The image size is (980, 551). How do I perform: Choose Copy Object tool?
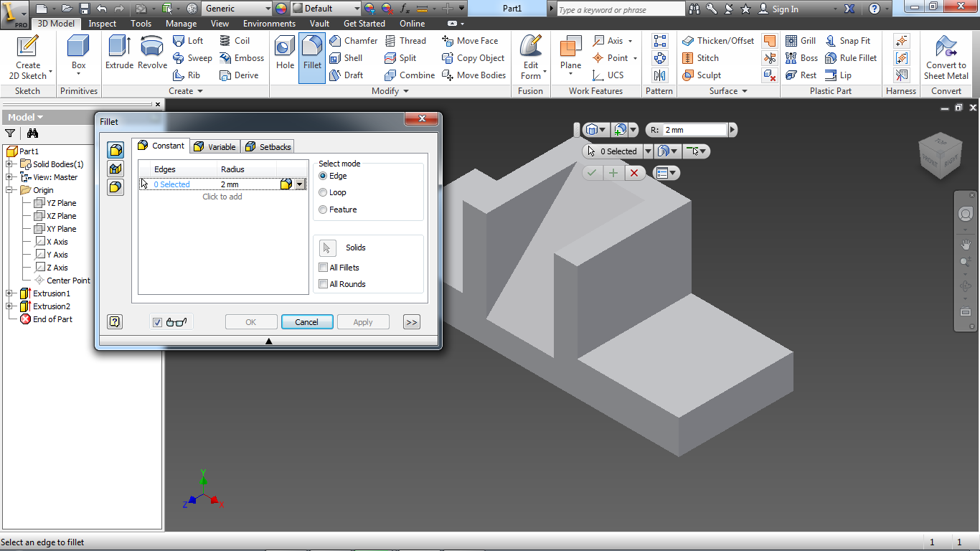pyautogui.click(x=473, y=58)
